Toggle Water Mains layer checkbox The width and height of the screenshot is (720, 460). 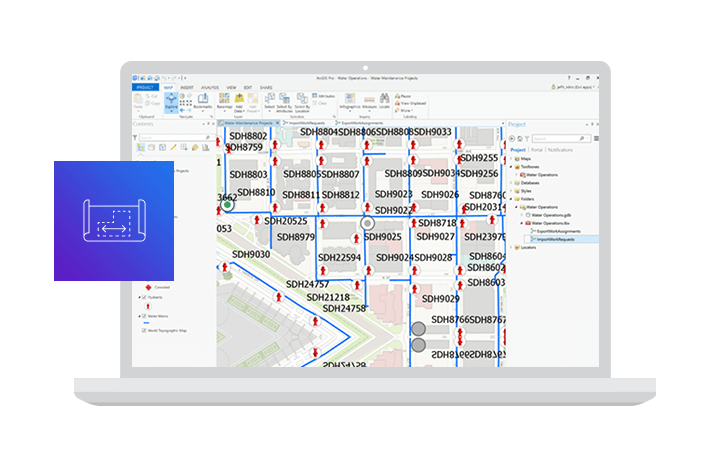click(144, 316)
